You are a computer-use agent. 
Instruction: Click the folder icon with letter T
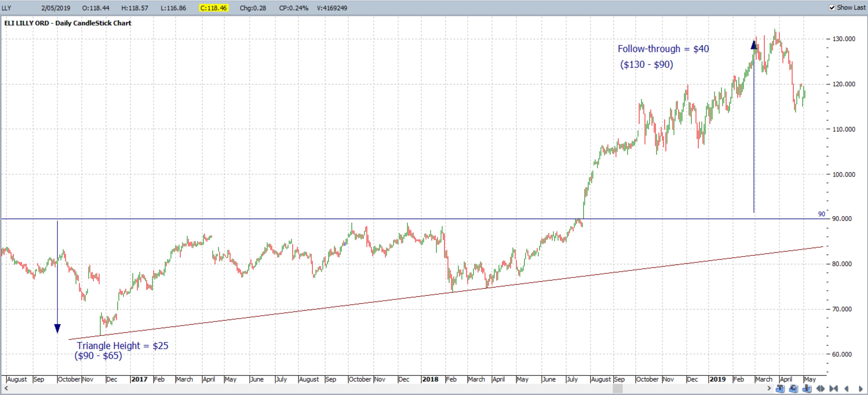(780, 389)
